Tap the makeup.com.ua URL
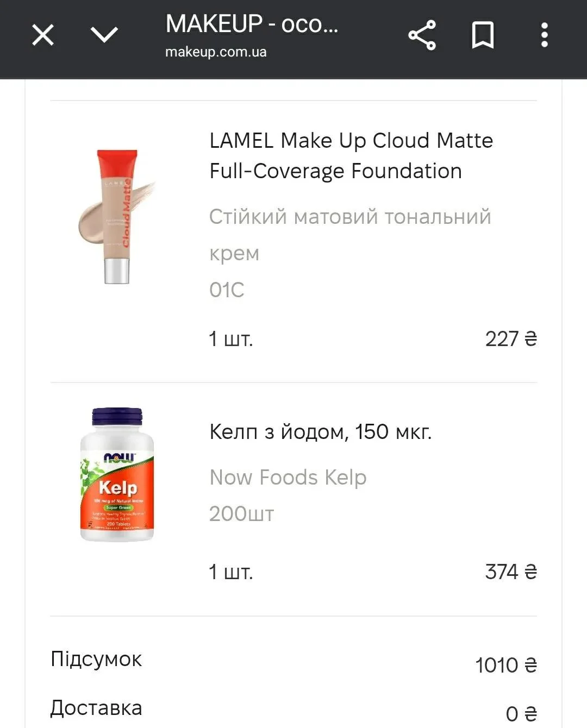587x728 pixels. 216,52
